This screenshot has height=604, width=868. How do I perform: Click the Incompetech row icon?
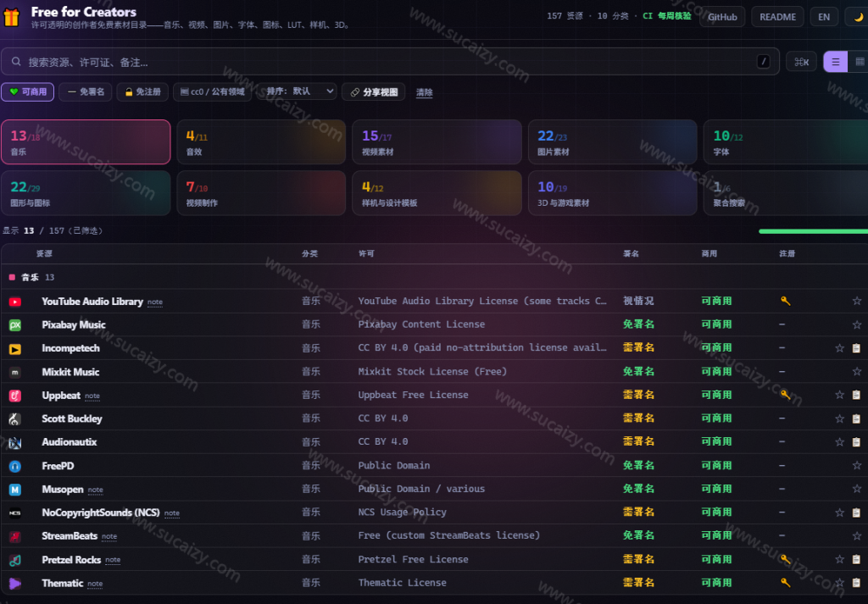coord(15,349)
